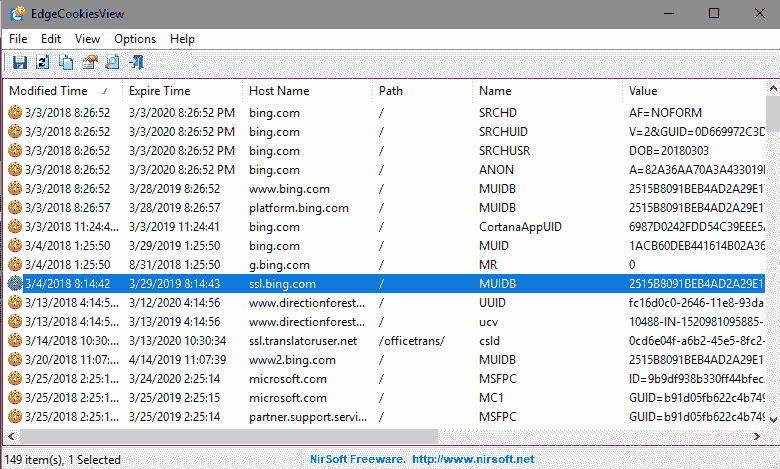Open the http://www.nirsoft.net link
This screenshot has width=780, height=469.
473,460
